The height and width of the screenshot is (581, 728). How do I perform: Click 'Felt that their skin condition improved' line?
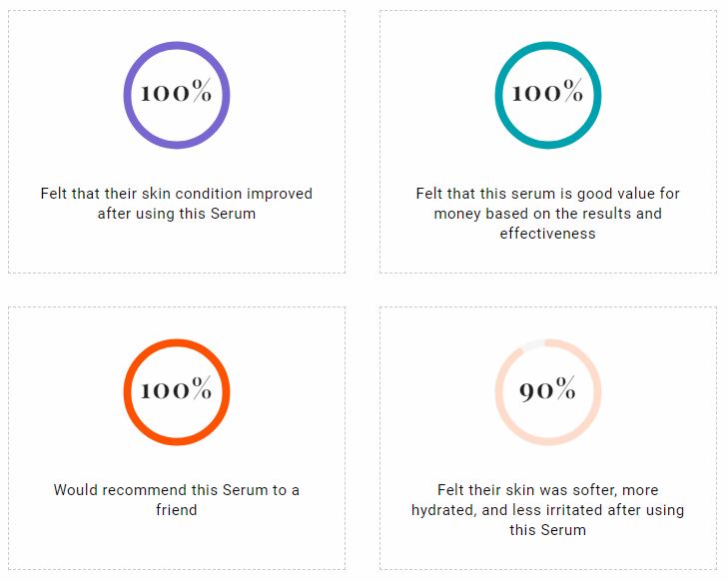point(177,194)
